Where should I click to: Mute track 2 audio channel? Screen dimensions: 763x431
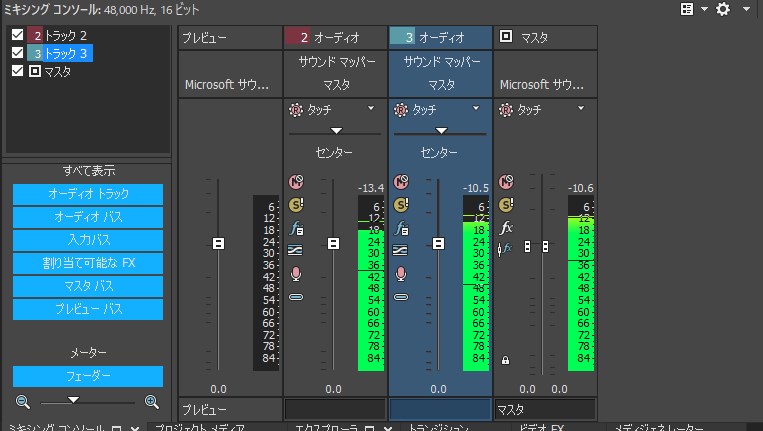click(296, 182)
